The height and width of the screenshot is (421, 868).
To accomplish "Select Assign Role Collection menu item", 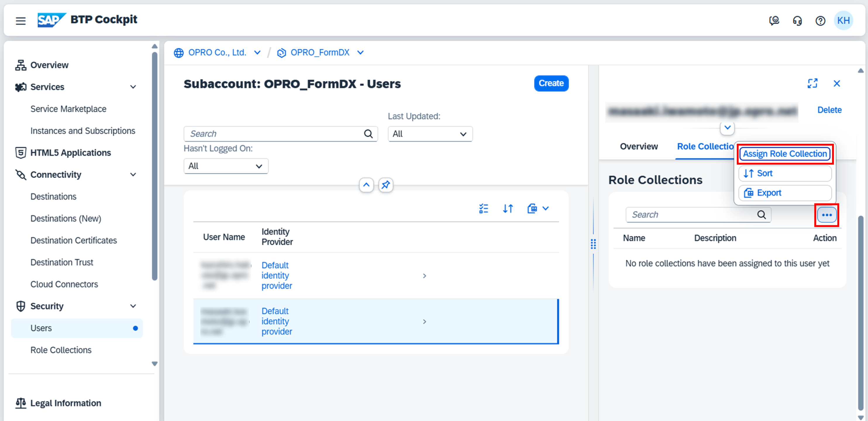I will (784, 154).
